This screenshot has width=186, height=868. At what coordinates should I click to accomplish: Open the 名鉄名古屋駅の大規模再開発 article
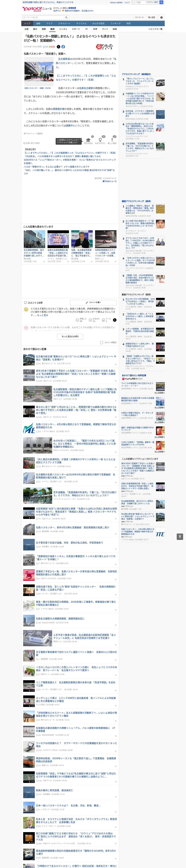click(x=60, y=619)
